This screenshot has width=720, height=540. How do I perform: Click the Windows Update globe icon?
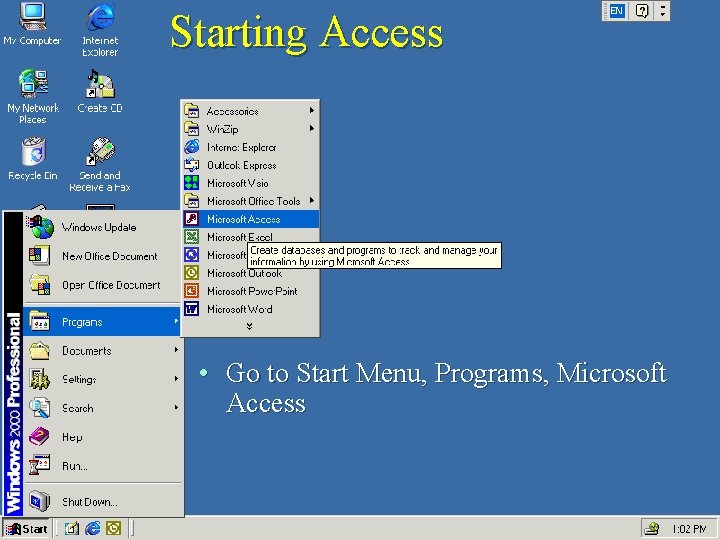pyautogui.click(x=40, y=227)
